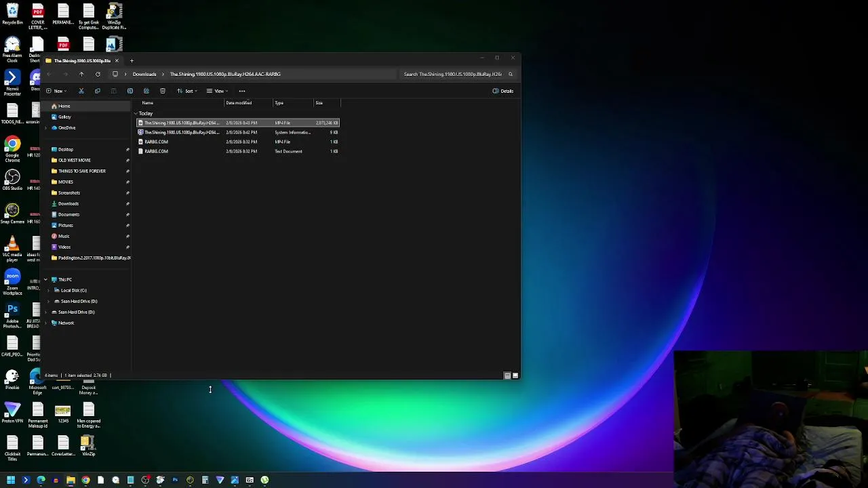Open OBS Studio desktop shortcut
The image size is (868, 488).
pos(12,180)
